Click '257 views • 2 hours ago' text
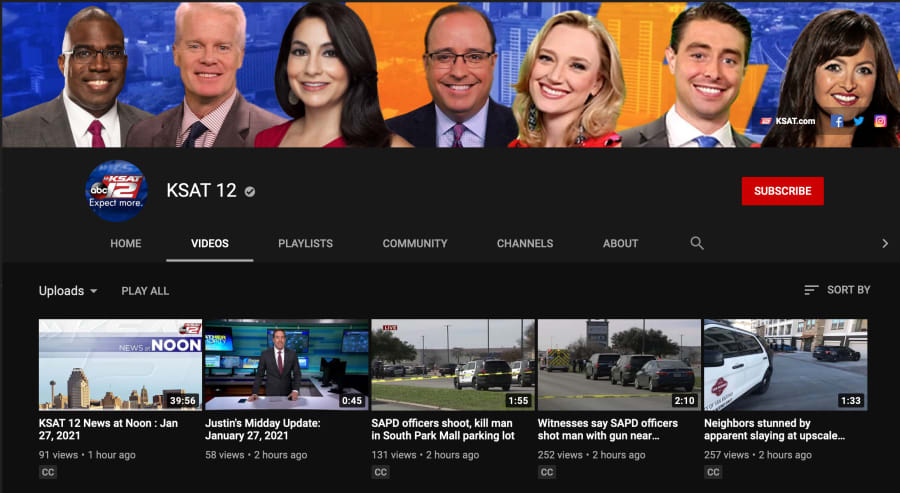900x493 pixels. (758, 455)
